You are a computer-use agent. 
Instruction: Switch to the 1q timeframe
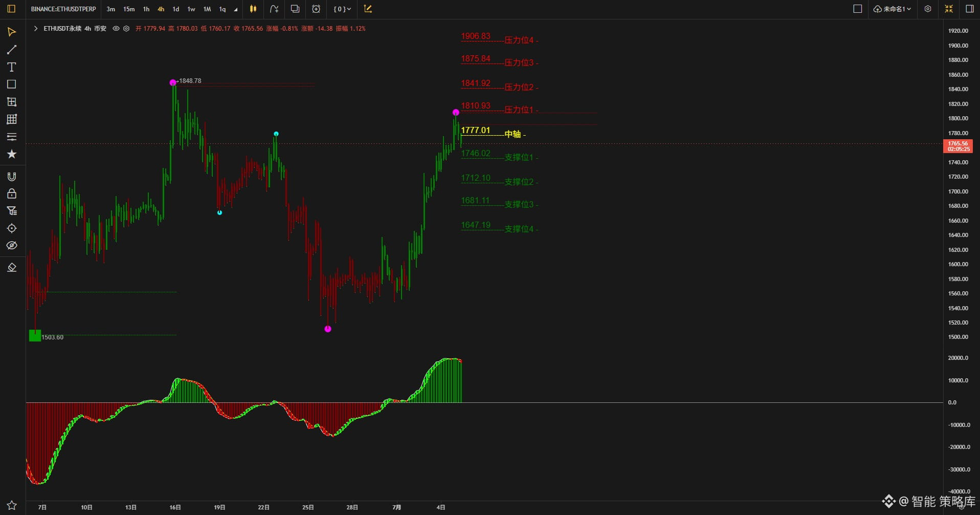pyautogui.click(x=222, y=9)
